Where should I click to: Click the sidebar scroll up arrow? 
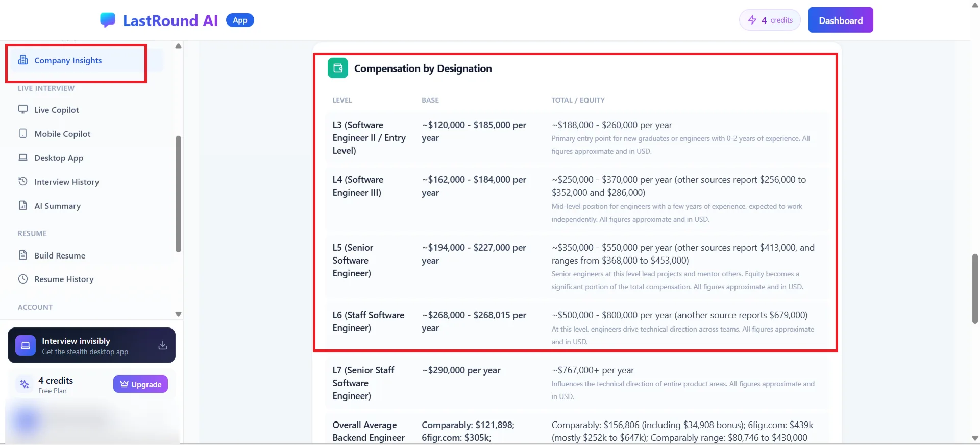pyautogui.click(x=178, y=46)
